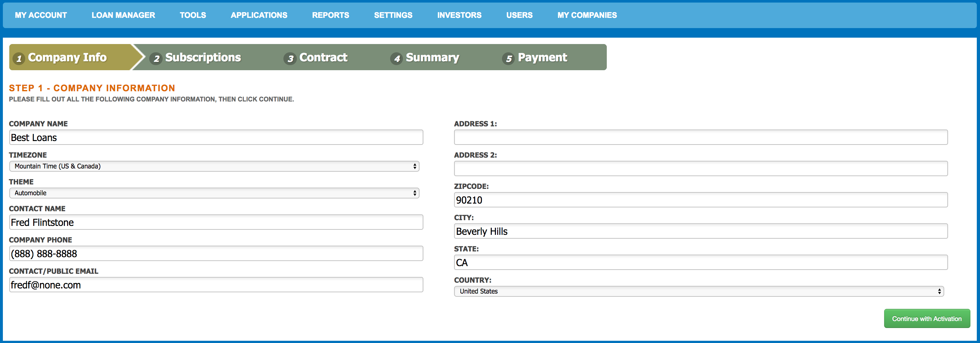This screenshot has height=343, width=980.
Task: Open the My Account menu
Action: tap(41, 15)
